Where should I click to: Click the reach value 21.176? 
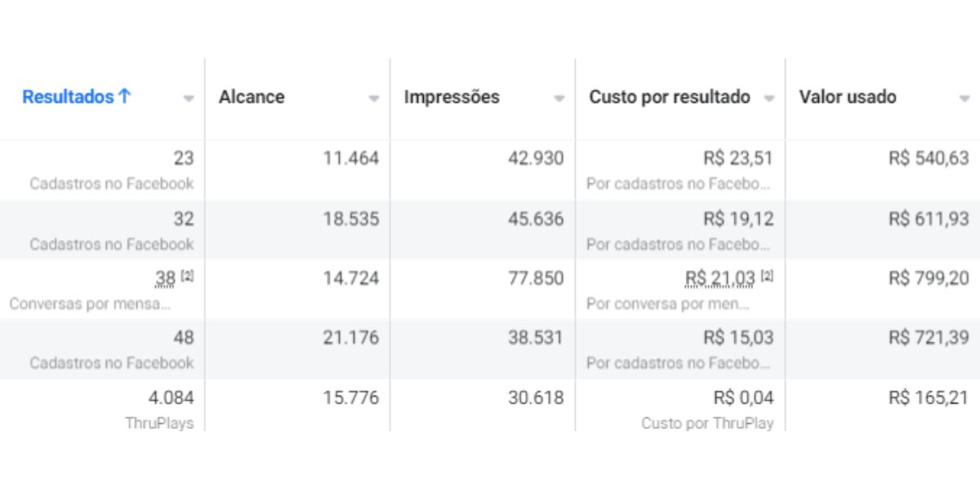pos(351,338)
